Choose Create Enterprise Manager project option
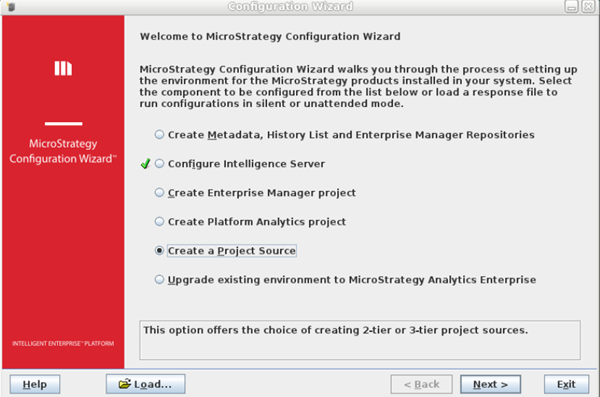 [159, 192]
